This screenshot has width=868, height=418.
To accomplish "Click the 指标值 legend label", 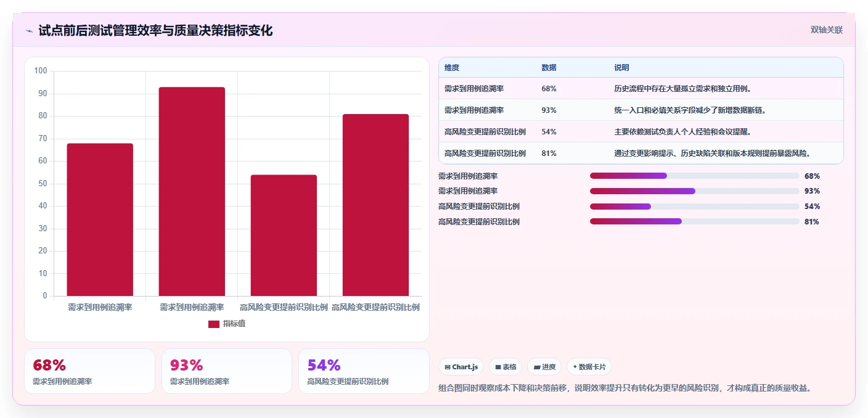I will pos(234,324).
